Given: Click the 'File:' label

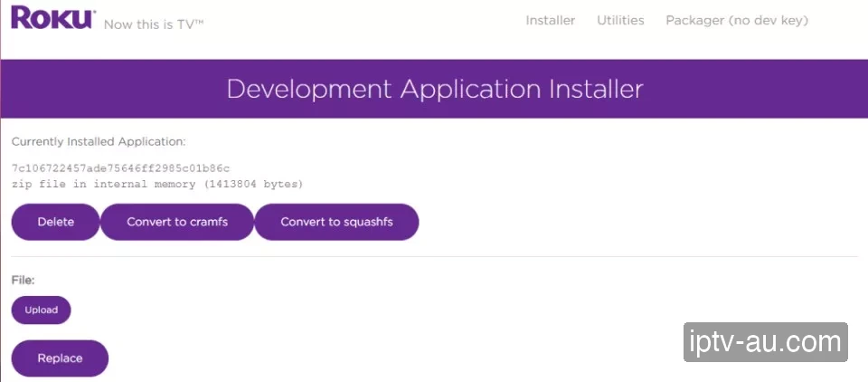Looking at the screenshot, I should [x=24, y=281].
